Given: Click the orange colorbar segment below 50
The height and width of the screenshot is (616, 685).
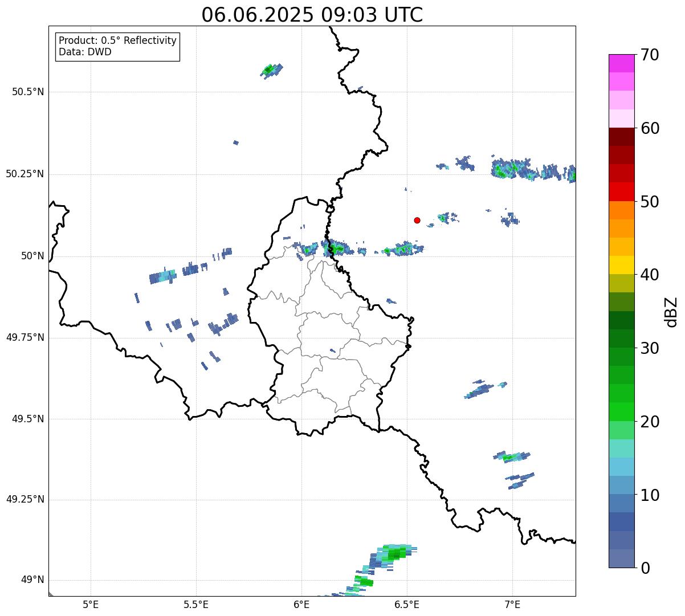Looking at the screenshot, I should coord(622,210).
